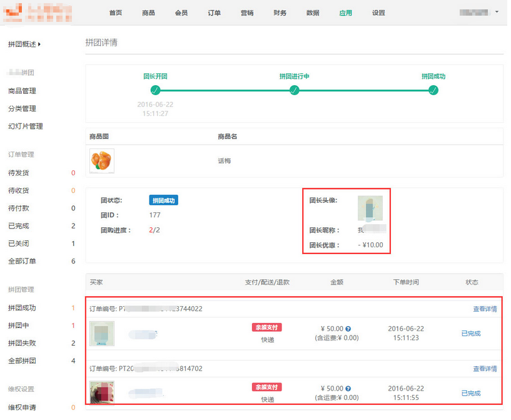
Task: Click the help icon beside second ¥50.00
Action: [x=348, y=388]
